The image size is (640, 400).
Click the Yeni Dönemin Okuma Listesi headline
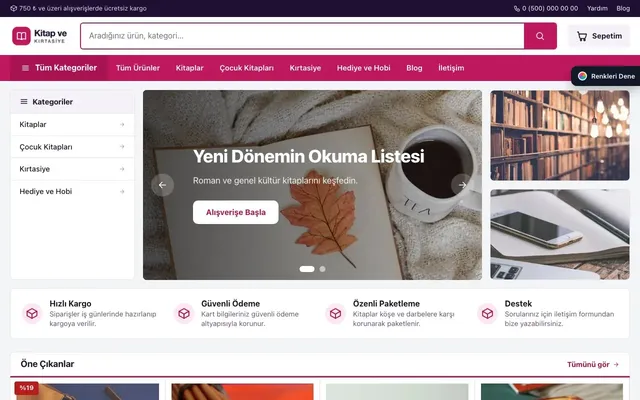[x=309, y=156]
